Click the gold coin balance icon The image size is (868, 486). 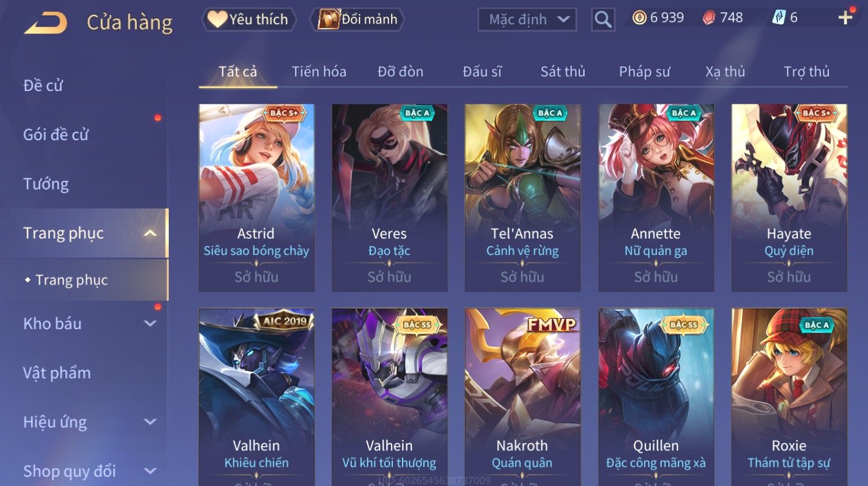[x=639, y=18]
